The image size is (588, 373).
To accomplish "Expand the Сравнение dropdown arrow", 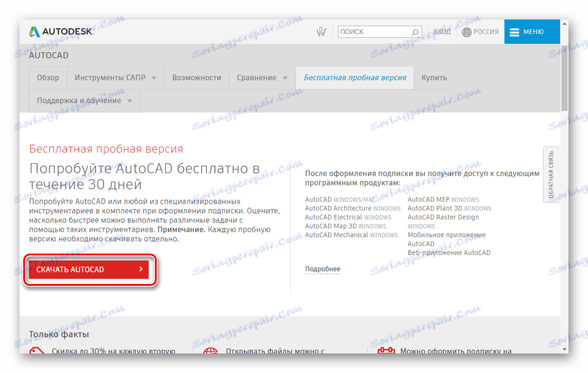I will pos(285,78).
